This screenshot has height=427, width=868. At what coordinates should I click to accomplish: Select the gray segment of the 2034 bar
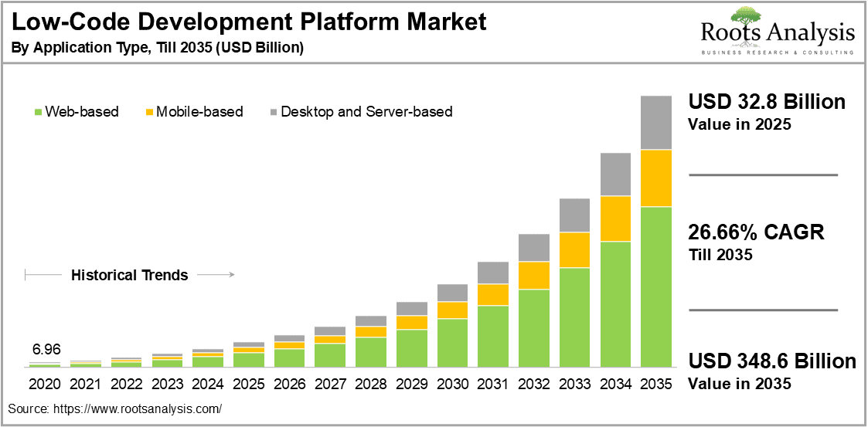615,175
